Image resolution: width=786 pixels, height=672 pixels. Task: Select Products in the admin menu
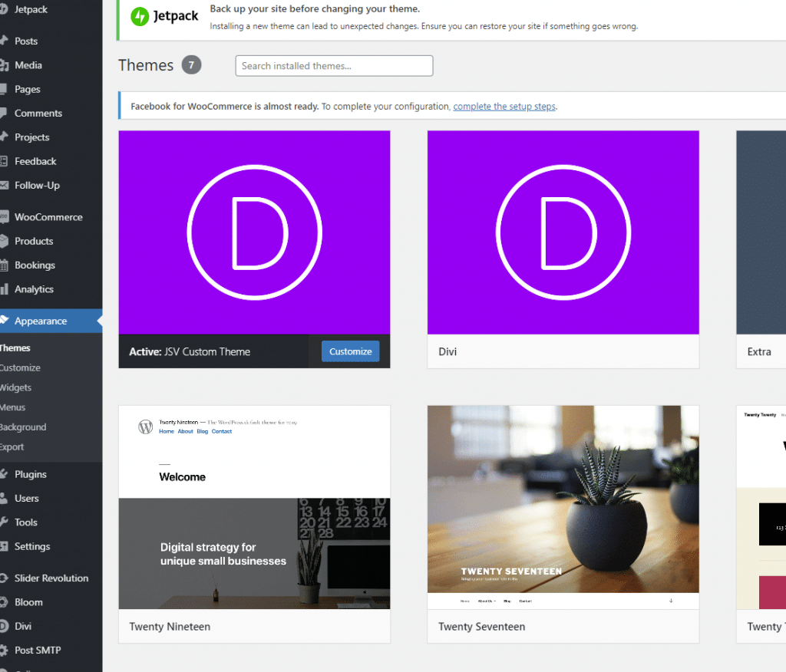[x=34, y=241]
